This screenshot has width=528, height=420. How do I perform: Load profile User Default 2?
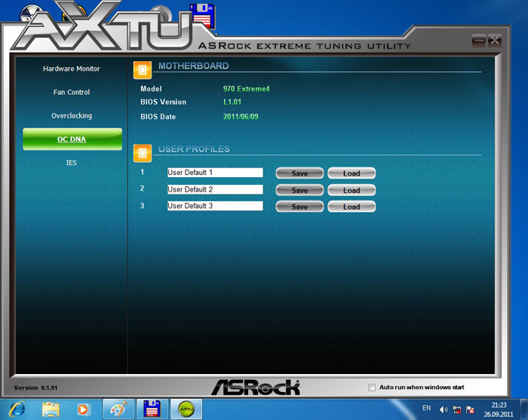tap(351, 190)
